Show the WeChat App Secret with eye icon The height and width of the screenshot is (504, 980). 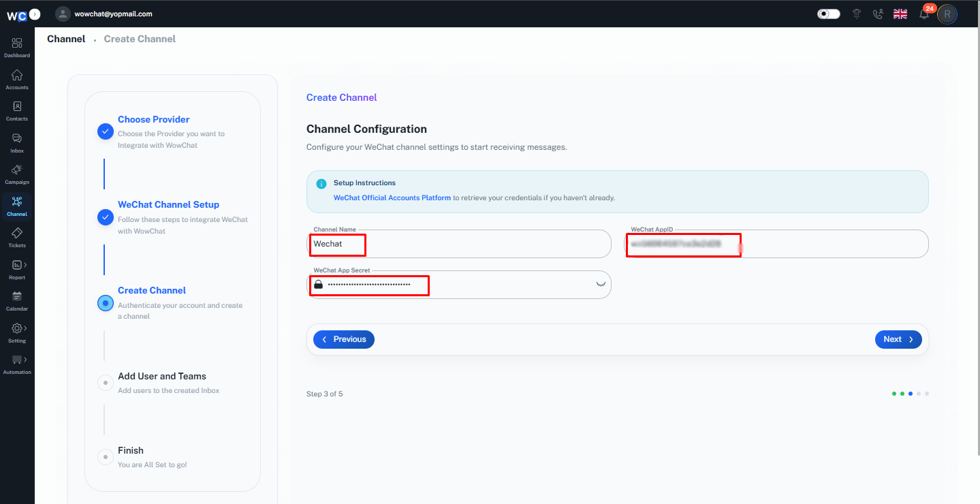point(600,284)
